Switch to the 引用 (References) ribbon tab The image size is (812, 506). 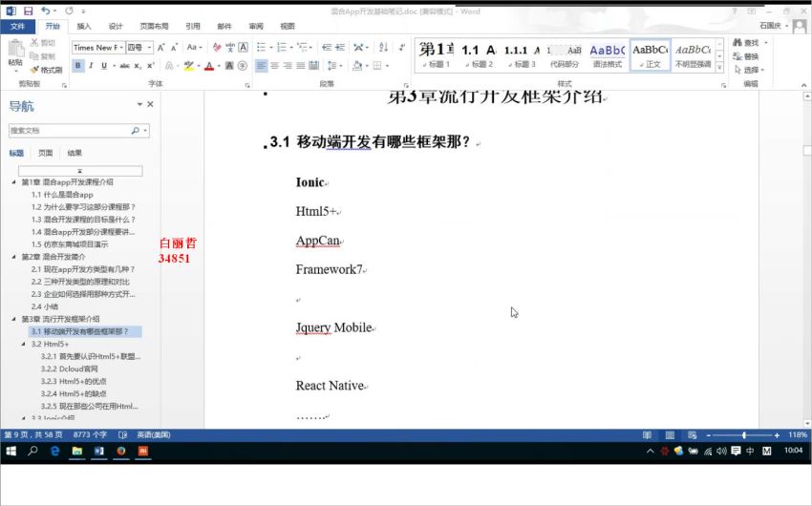[x=193, y=27]
